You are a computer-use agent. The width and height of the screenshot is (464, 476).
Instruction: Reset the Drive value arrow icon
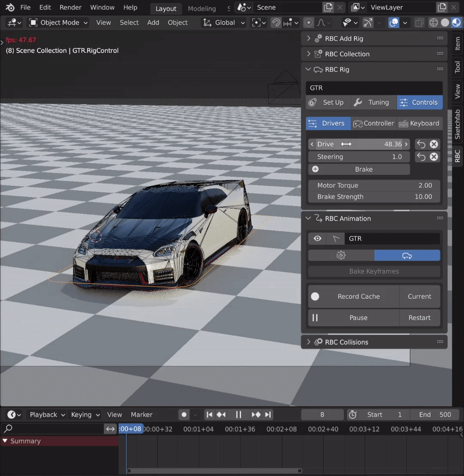(421, 144)
